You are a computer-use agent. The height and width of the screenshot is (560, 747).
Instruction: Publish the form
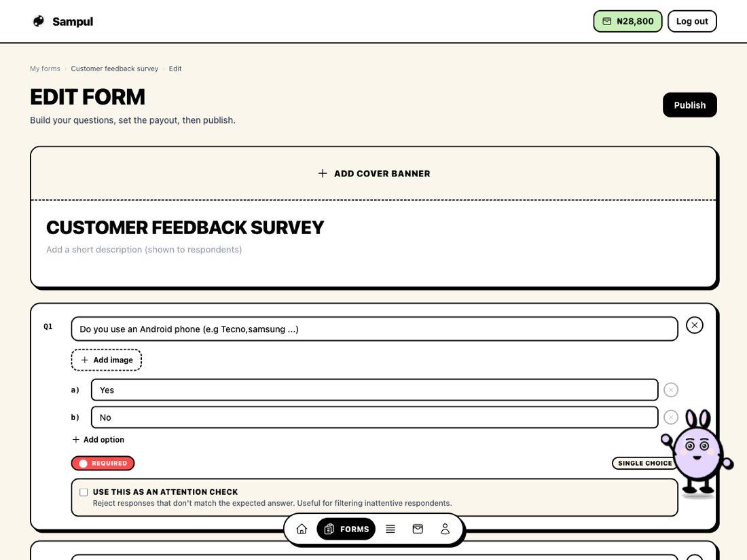click(689, 105)
